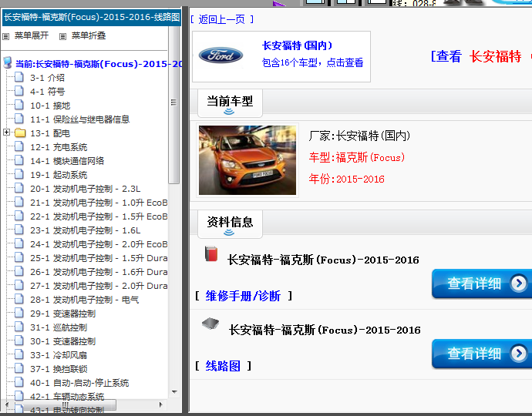Click the 菜单展开 expand-all menu icon
This screenshot has width=532, height=416.
click(x=7, y=36)
